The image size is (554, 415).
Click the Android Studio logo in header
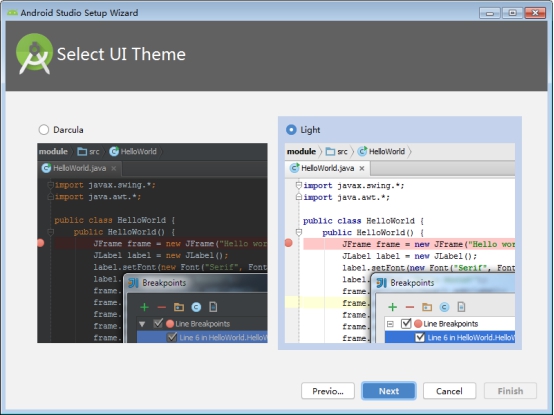point(34,54)
